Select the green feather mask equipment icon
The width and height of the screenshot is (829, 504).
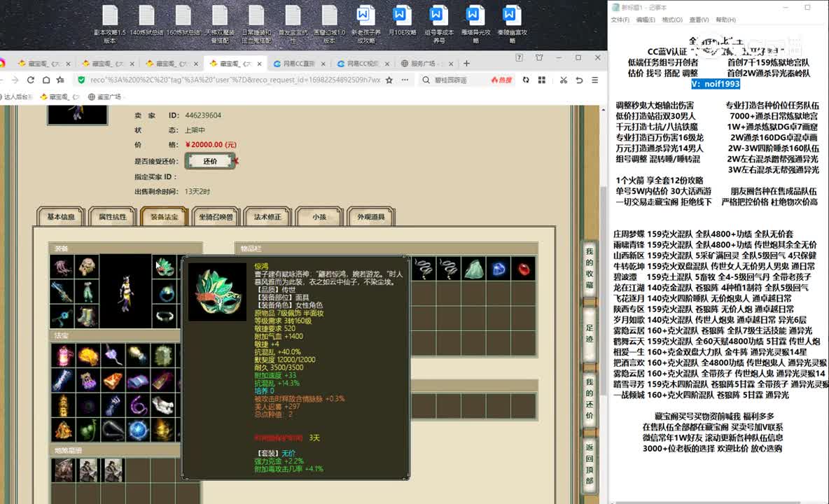tap(165, 267)
